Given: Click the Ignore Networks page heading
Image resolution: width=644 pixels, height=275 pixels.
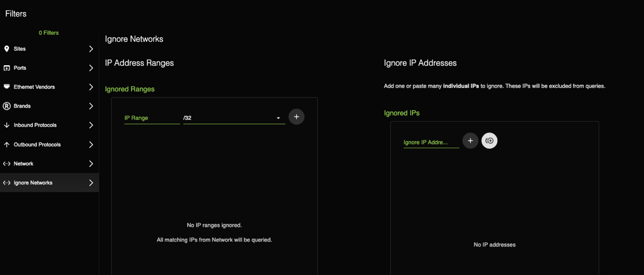Looking at the screenshot, I should pyautogui.click(x=134, y=39).
